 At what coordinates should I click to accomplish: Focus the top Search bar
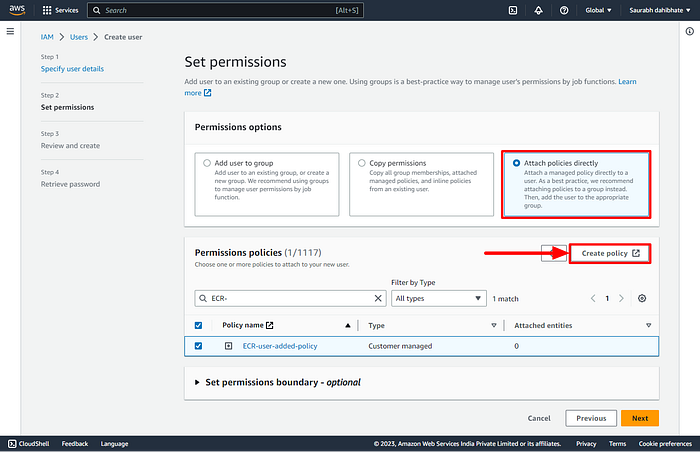(225, 10)
